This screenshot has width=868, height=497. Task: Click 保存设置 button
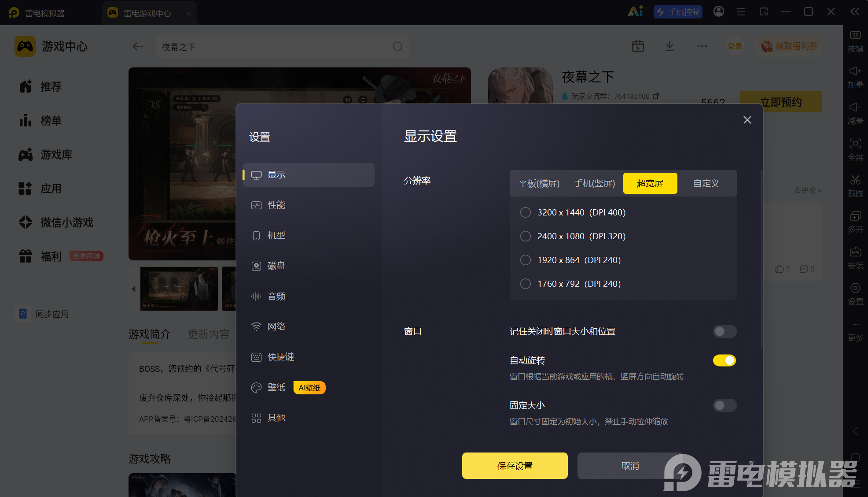pos(515,466)
